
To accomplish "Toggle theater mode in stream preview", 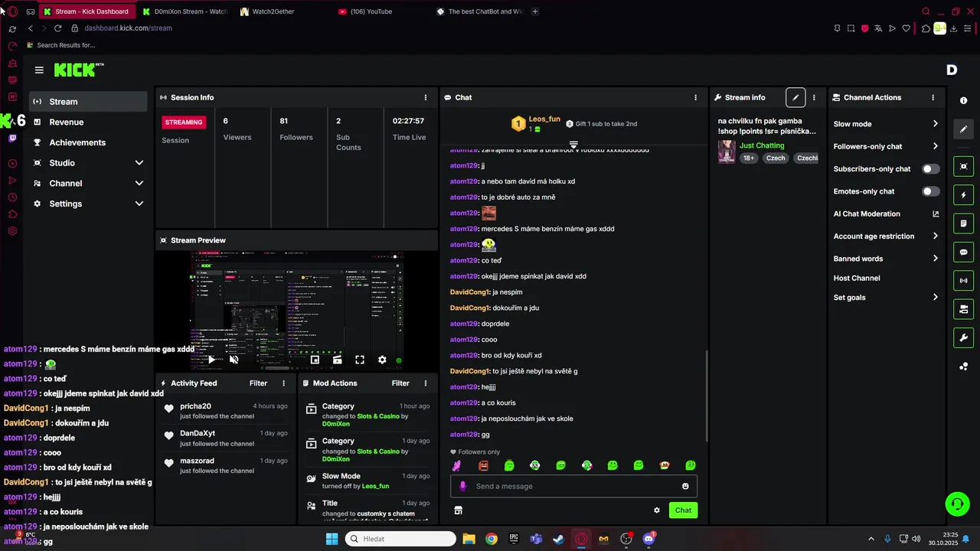I will 337,360.
